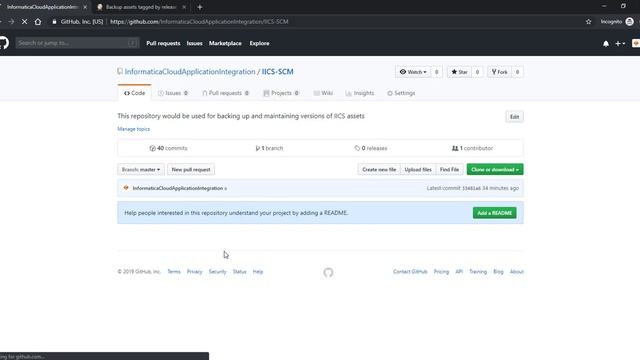Image resolution: width=640 pixels, height=360 pixels.
Task: Click the footer GitHub mark icon
Action: (328, 272)
